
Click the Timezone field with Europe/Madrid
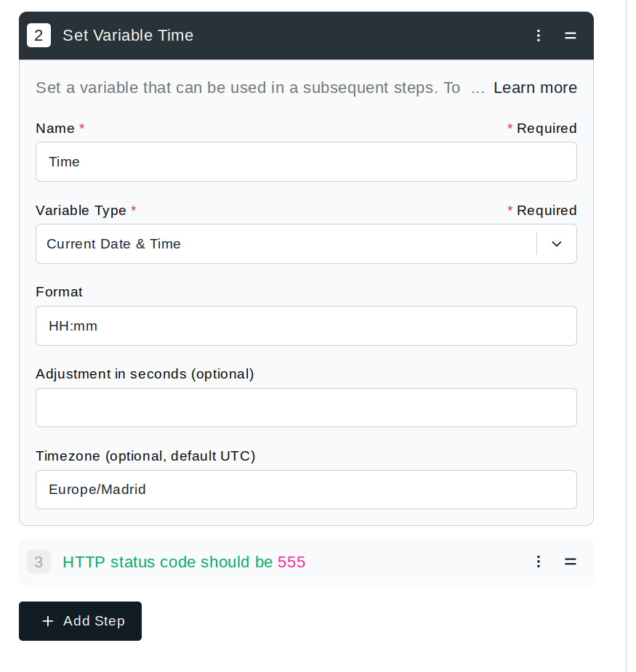pyautogui.click(x=306, y=490)
